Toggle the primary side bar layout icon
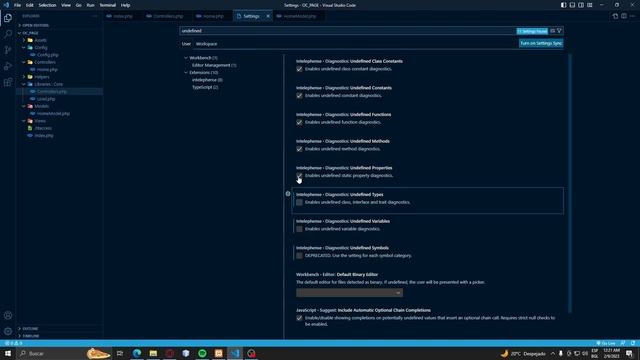 click(563, 5)
